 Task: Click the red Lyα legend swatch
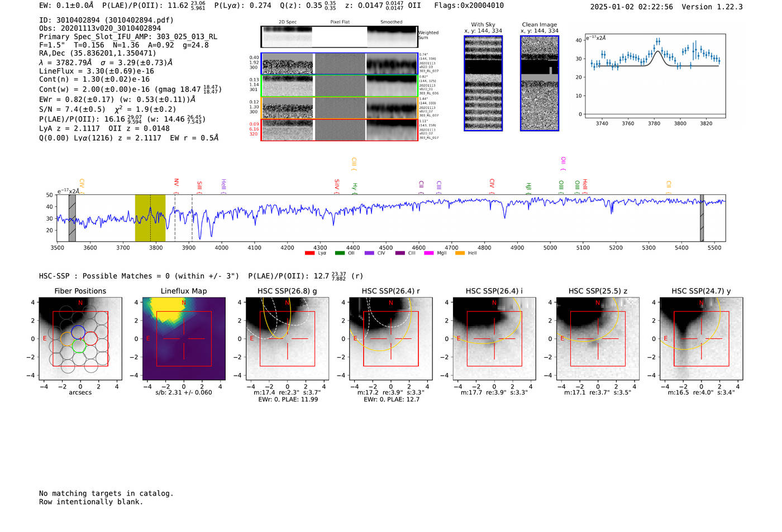[309, 253]
